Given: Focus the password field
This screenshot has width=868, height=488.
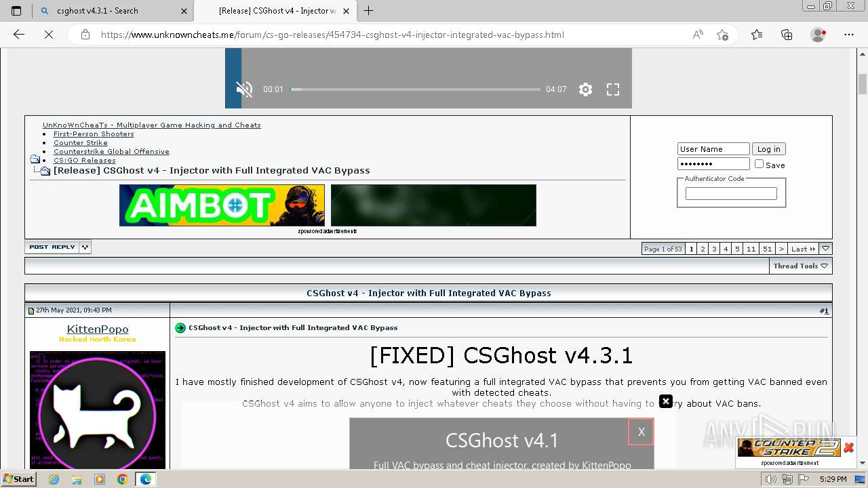Looking at the screenshot, I should (x=713, y=164).
